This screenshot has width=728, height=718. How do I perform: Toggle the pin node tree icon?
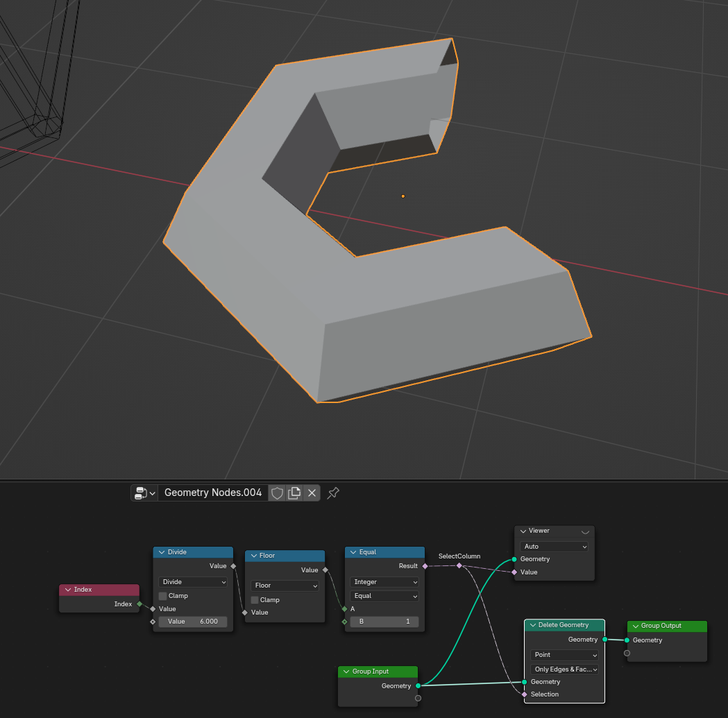pyautogui.click(x=333, y=493)
